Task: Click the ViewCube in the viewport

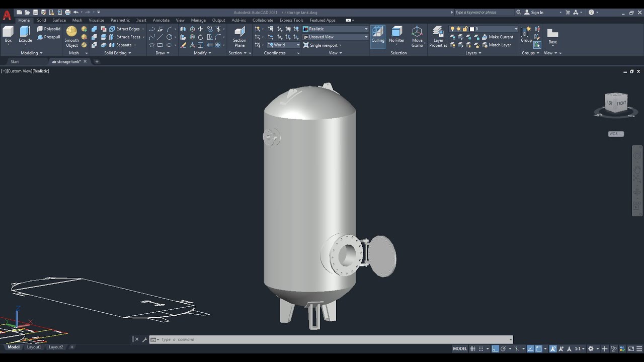Action: [616, 103]
